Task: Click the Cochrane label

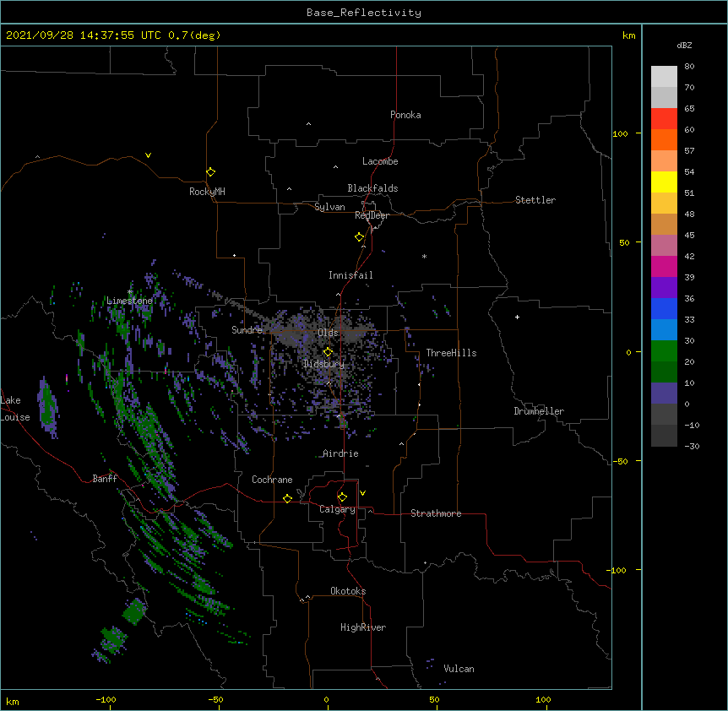Action: tap(272, 480)
